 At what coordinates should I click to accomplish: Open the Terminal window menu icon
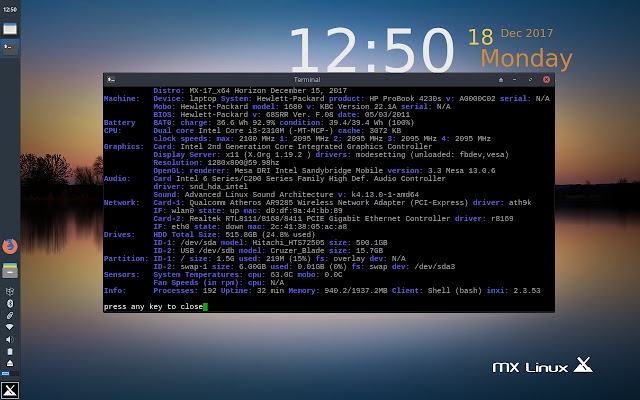(111, 80)
